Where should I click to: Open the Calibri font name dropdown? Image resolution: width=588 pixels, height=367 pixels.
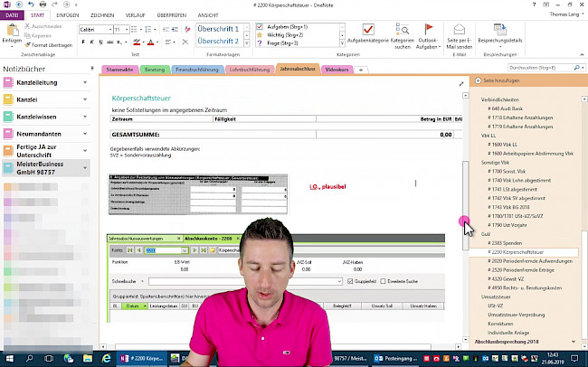coord(95,29)
